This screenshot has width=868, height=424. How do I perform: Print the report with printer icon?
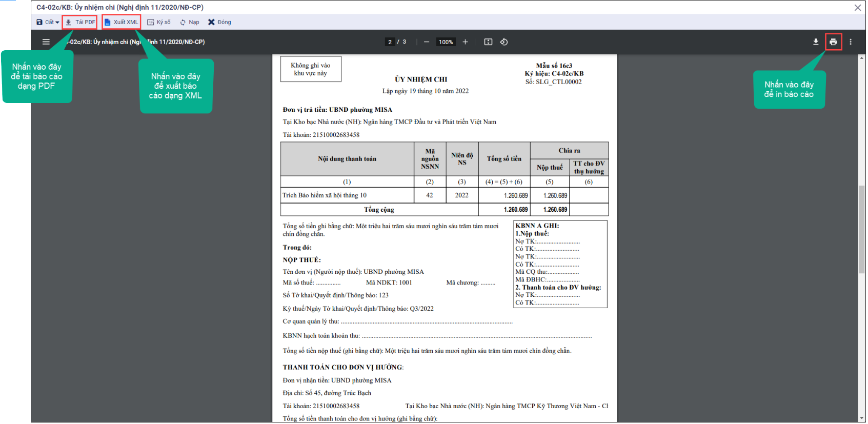[x=833, y=42]
